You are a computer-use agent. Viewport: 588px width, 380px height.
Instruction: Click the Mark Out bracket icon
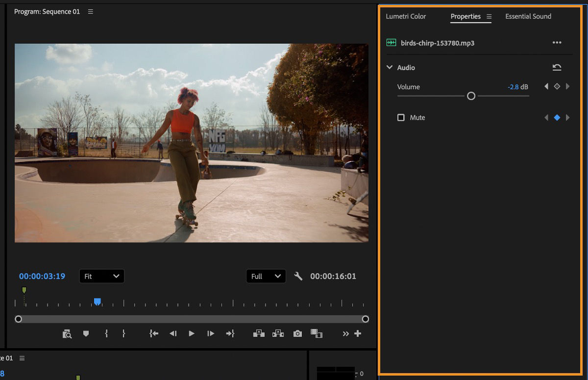[x=123, y=333]
